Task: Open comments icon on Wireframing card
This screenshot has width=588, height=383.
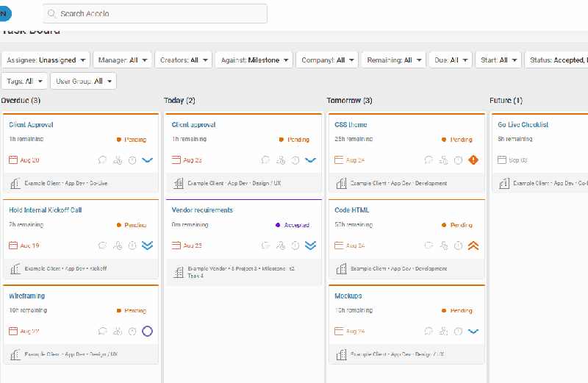Action: pos(102,332)
